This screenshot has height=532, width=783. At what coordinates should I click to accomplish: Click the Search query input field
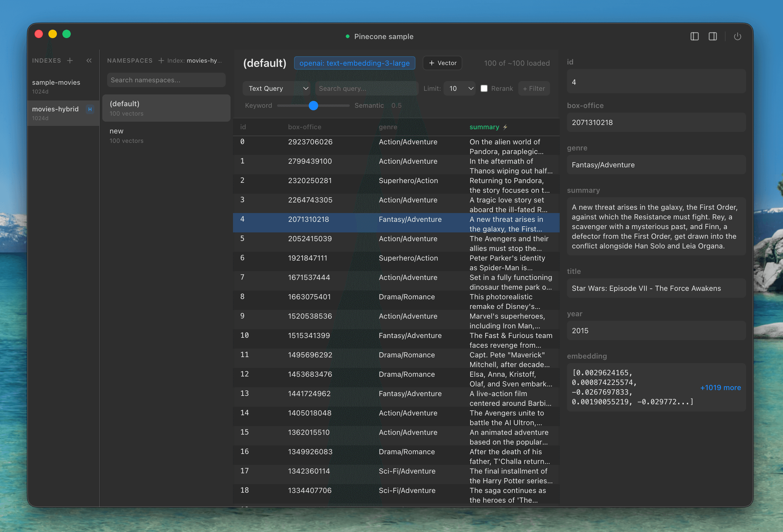(x=367, y=89)
